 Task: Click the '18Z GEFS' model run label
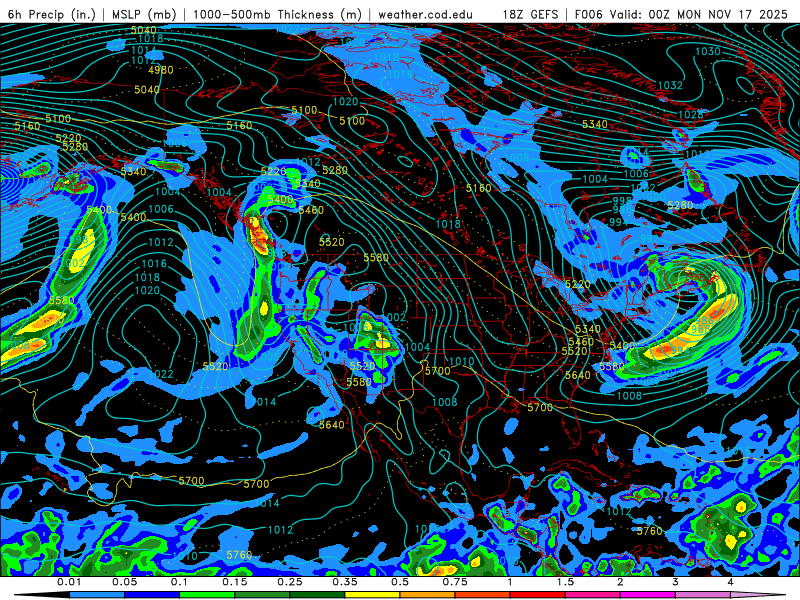[530, 14]
